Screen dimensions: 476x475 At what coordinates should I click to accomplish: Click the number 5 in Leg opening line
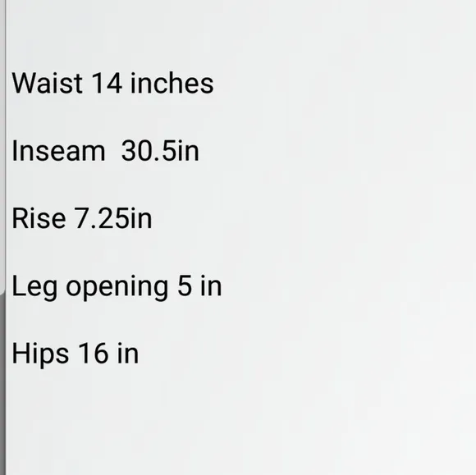185,285
